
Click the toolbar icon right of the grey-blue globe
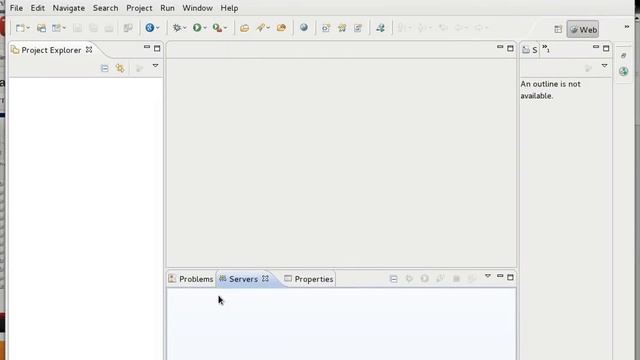click(326, 28)
